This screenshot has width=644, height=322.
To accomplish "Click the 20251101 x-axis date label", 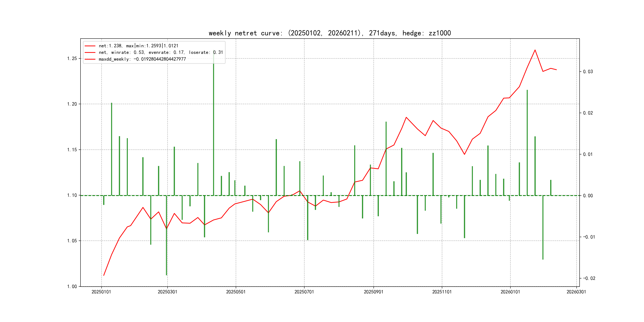I will pos(442,292).
